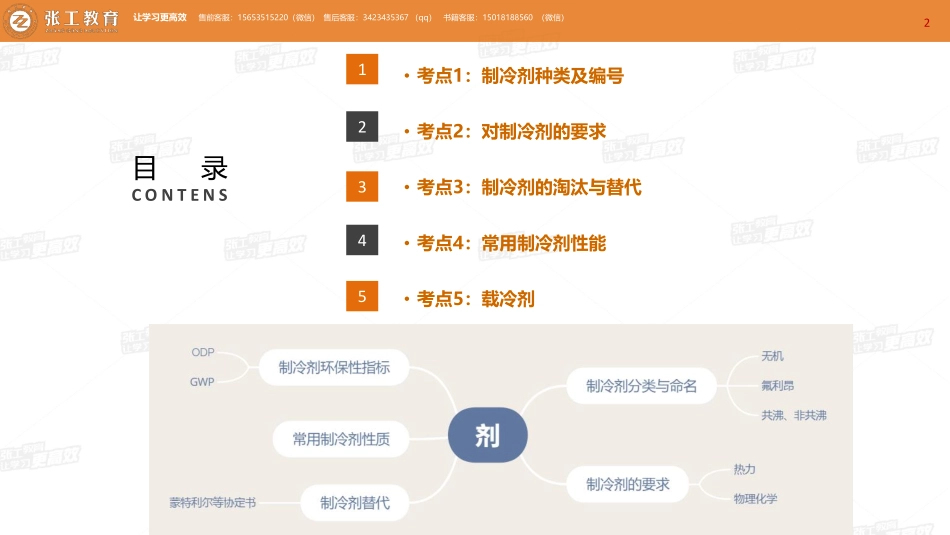Click the dark number 2 box
The height and width of the screenshot is (535, 950).
tap(362, 127)
